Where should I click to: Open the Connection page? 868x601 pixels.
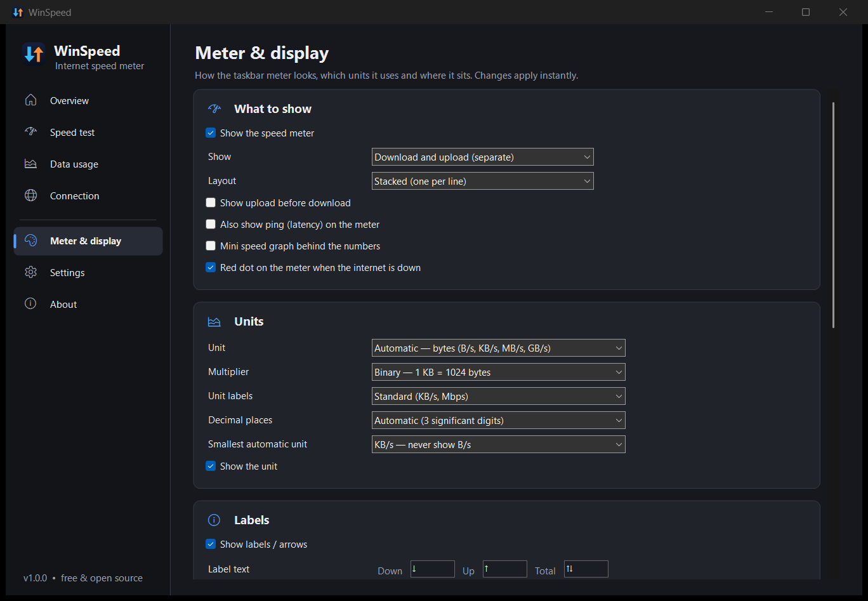(88, 195)
